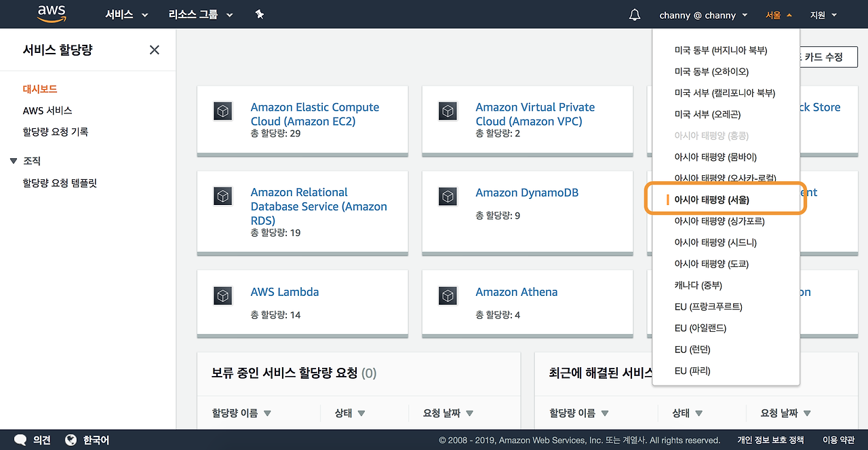Click the Amazon Athena card cube icon
The width and height of the screenshot is (868, 450).
pos(448,295)
